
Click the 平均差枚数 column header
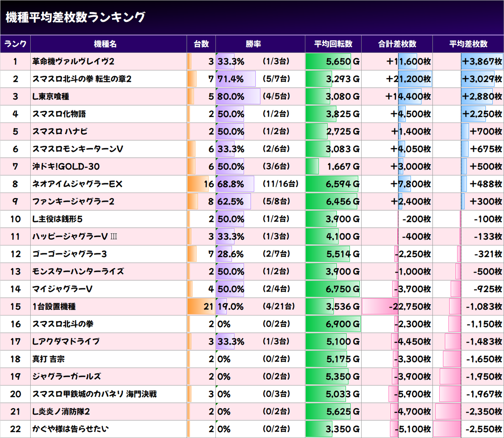468,44
